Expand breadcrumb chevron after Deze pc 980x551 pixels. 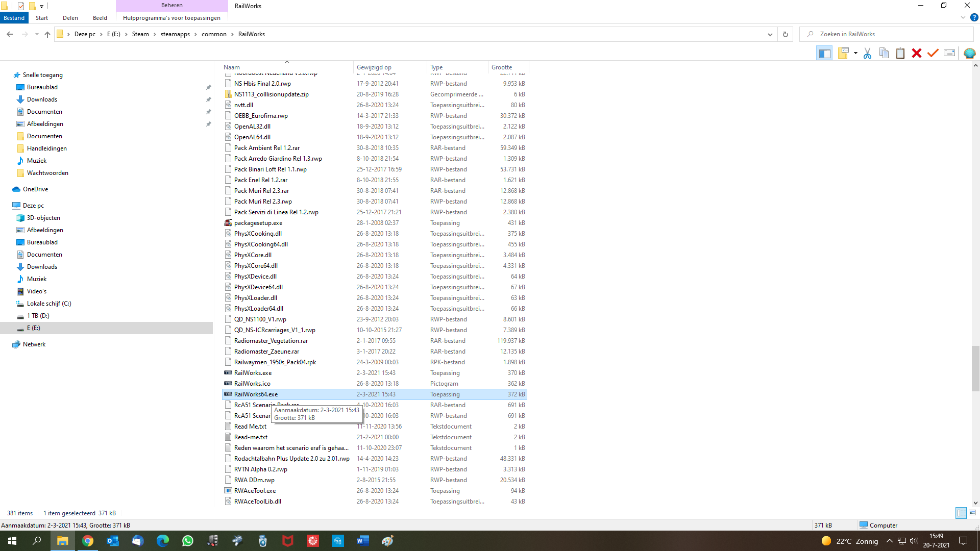(101, 34)
